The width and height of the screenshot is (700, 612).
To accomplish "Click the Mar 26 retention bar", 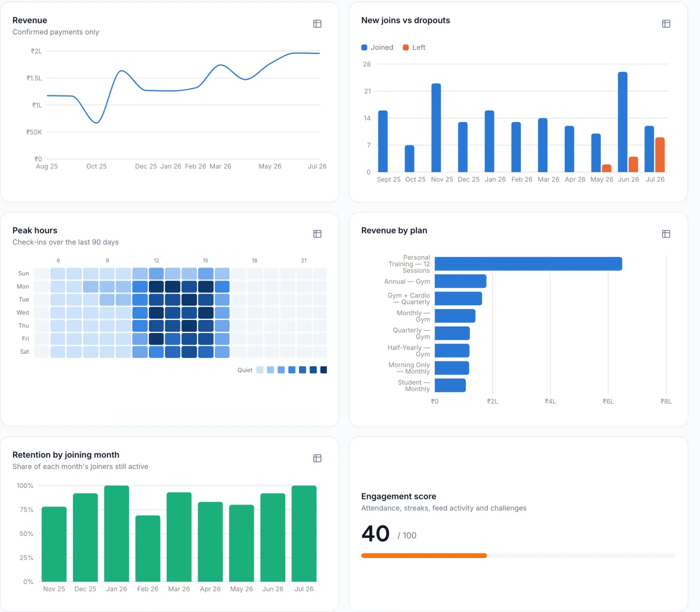I will click(x=179, y=537).
